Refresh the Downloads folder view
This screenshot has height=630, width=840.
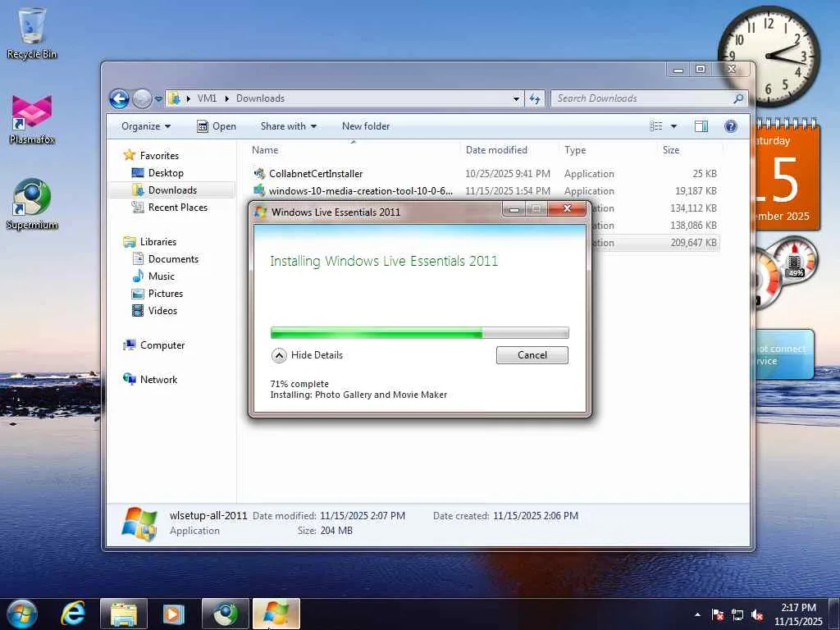[x=535, y=98]
